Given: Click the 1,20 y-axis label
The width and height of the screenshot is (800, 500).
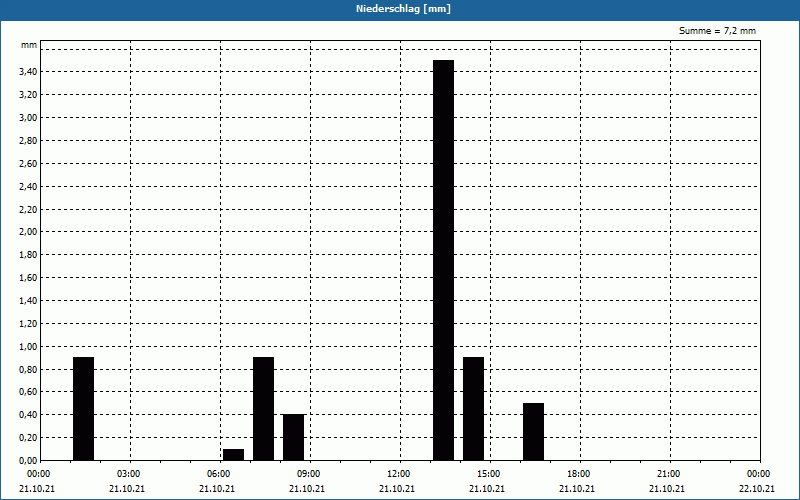Looking at the screenshot, I should (28, 323).
